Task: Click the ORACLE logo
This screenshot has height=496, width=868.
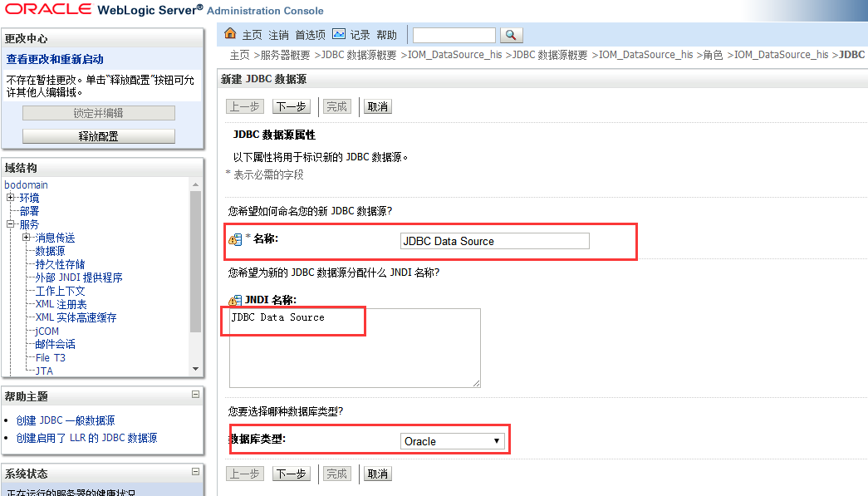Action: (x=47, y=8)
